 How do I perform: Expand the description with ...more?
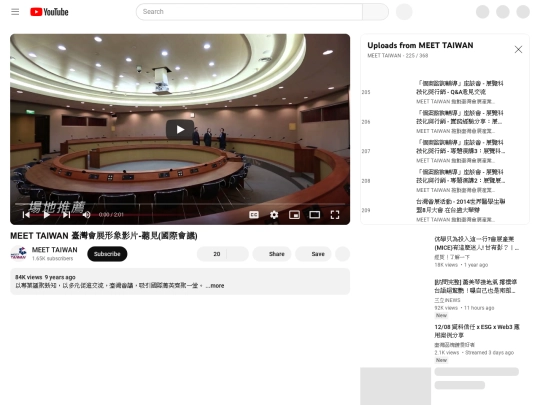point(215,285)
